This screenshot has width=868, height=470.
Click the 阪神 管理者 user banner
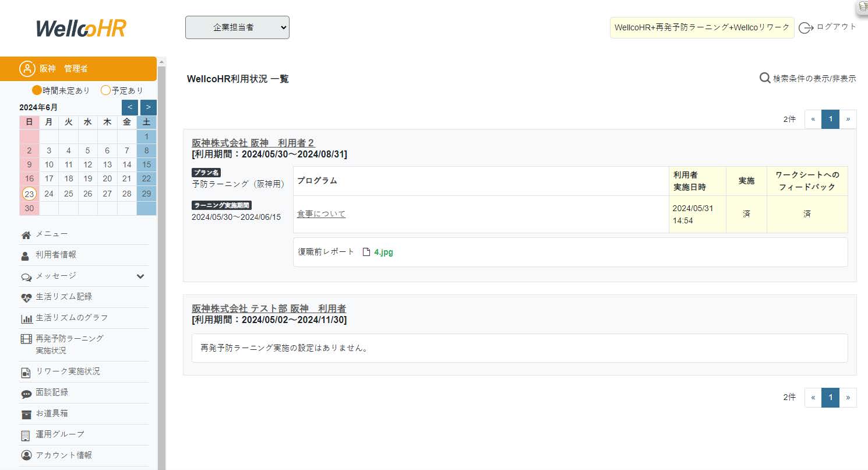point(79,68)
